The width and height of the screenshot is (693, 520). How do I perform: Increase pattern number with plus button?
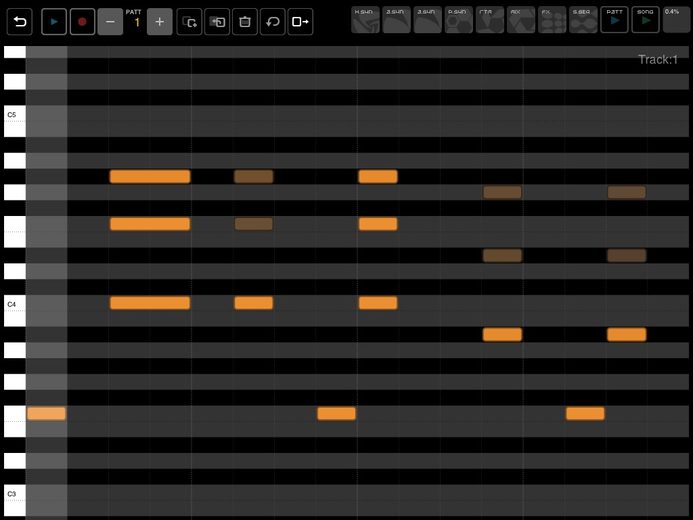[x=160, y=22]
